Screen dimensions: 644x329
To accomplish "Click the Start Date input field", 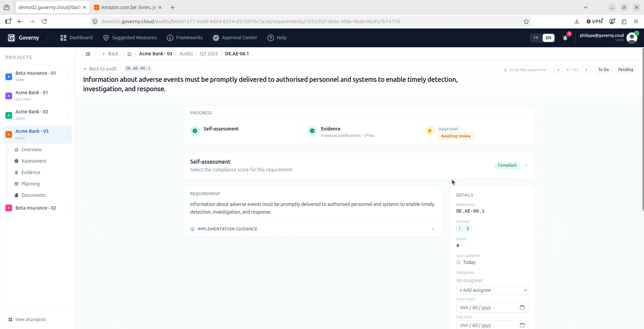I will click(x=492, y=308).
